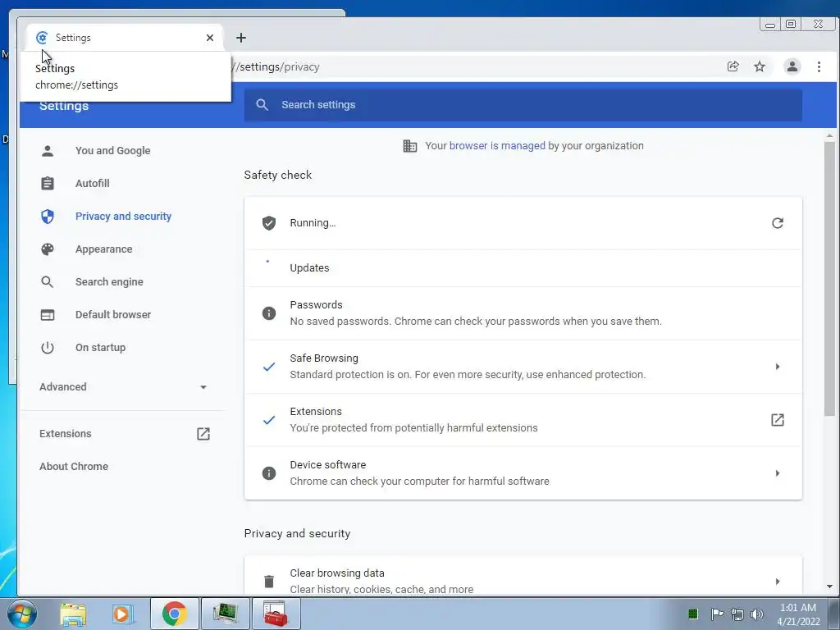Open a new tab with plus button
The width and height of the screenshot is (840, 630).
pyautogui.click(x=241, y=38)
